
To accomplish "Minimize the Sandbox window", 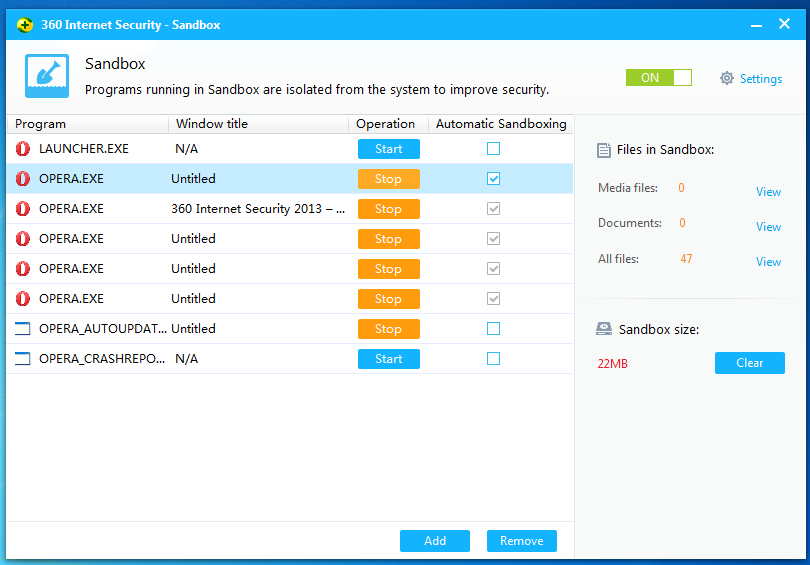I will [756, 25].
